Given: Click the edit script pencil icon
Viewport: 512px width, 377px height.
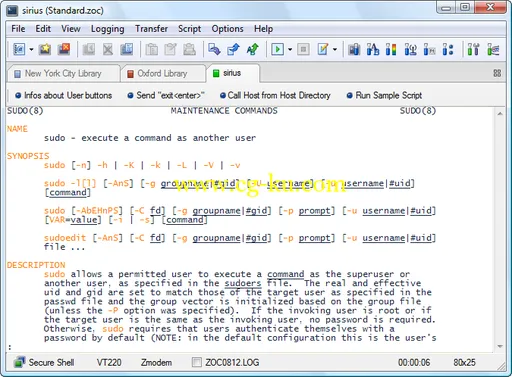Looking at the screenshot, I should 323,49.
